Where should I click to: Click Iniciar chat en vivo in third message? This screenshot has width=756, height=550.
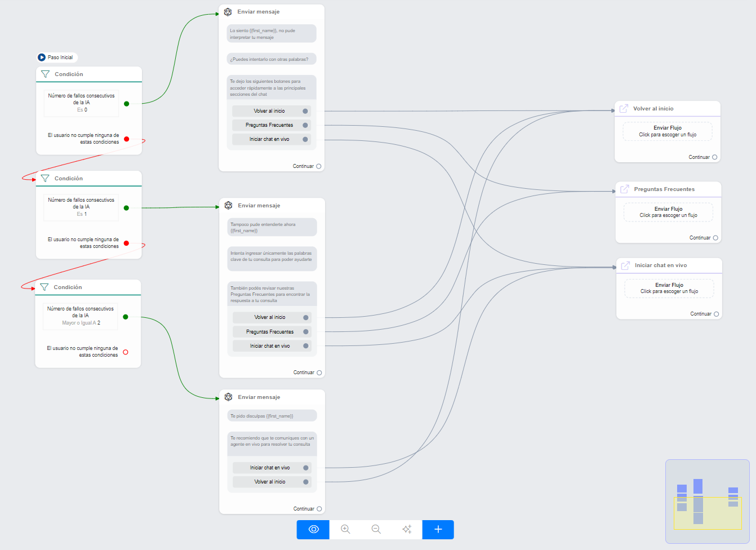point(270,468)
